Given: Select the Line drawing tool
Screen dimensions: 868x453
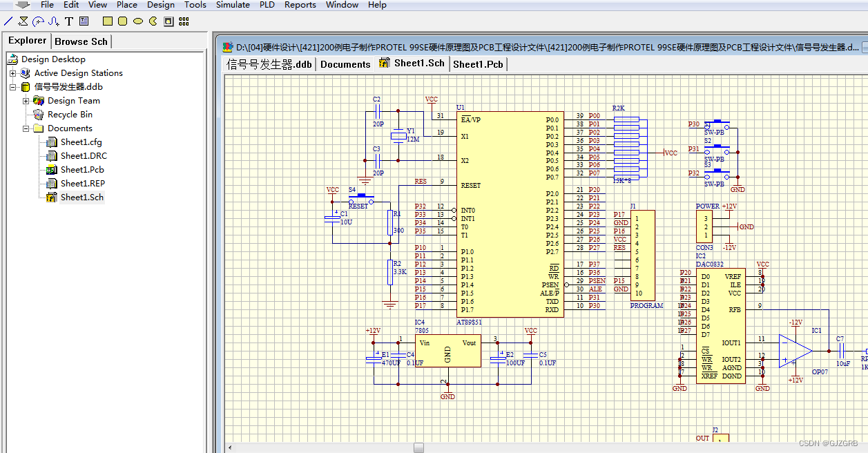Looking at the screenshot, I should (x=8, y=21).
